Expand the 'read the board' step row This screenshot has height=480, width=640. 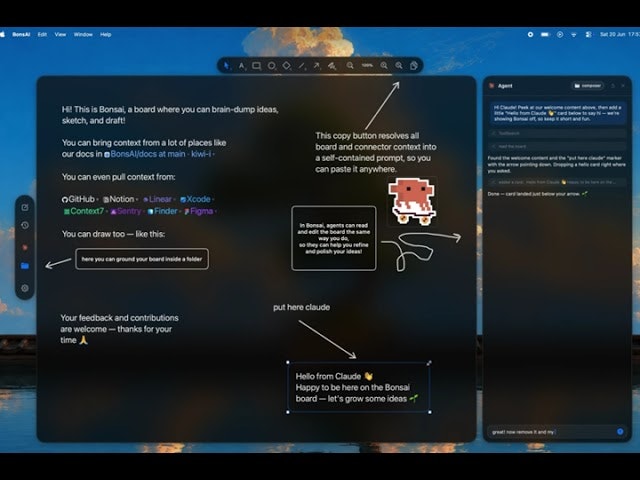(557, 146)
